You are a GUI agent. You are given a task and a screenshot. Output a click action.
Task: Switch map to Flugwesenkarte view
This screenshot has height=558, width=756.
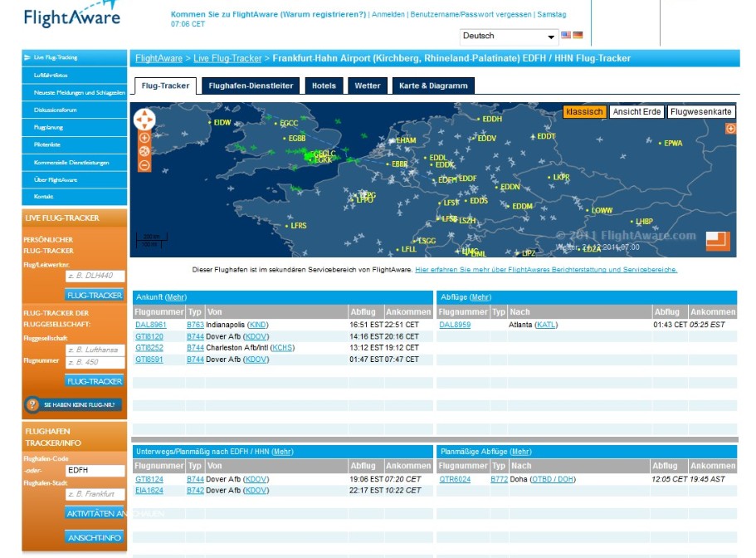click(701, 111)
